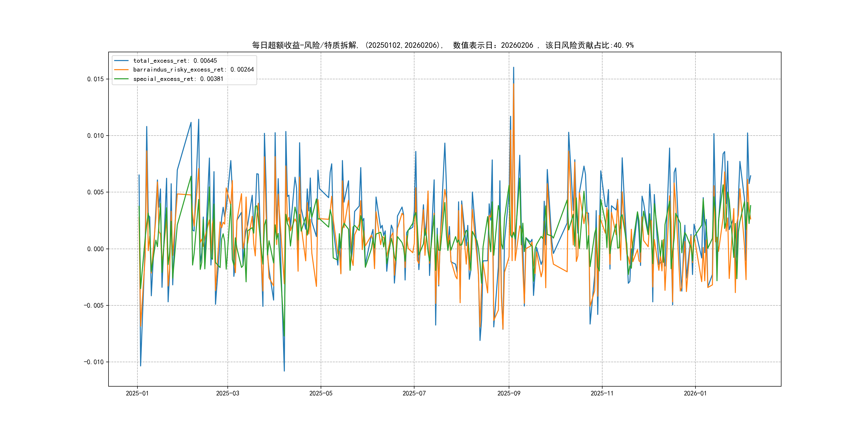Click the green special_excess_ret legend line sample
868x434 pixels.
[x=121, y=79]
